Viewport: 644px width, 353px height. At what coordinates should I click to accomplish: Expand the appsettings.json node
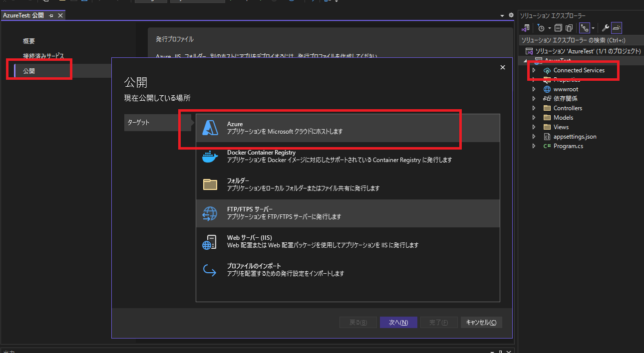(534, 137)
